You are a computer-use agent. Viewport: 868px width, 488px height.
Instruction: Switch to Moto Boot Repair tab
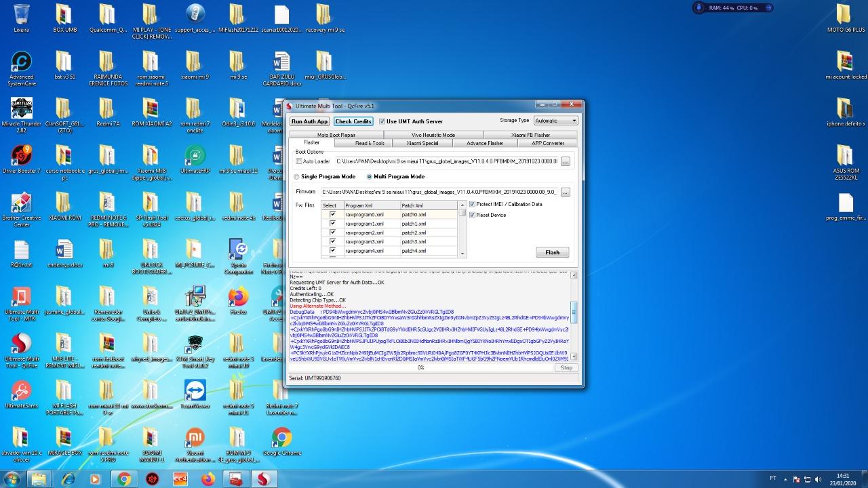coord(336,135)
